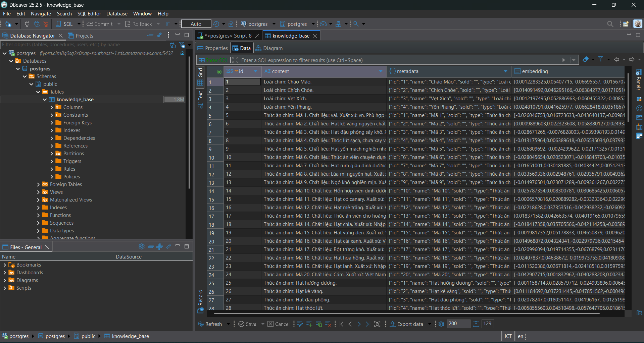The width and height of the screenshot is (644, 343).
Task: Expand the Columns folder in tree
Action: click(52, 107)
